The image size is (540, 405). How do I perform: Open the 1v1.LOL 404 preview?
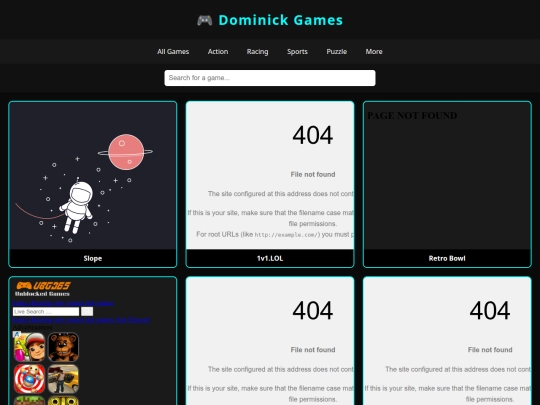pyautogui.click(x=270, y=176)
